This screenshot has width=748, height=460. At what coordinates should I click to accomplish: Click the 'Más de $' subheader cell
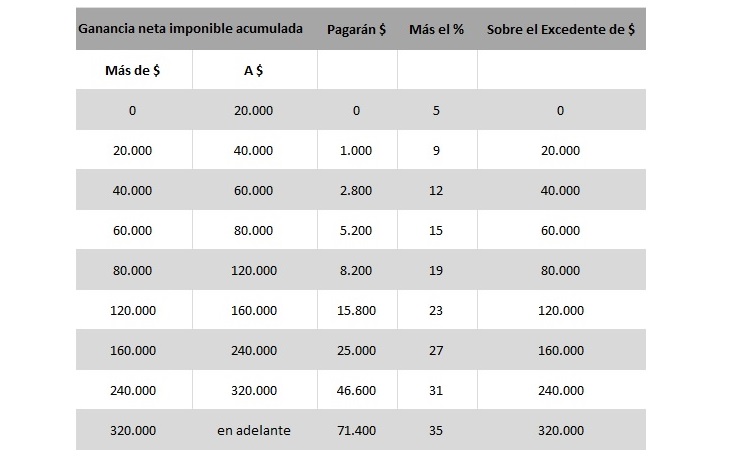(132, 70)
